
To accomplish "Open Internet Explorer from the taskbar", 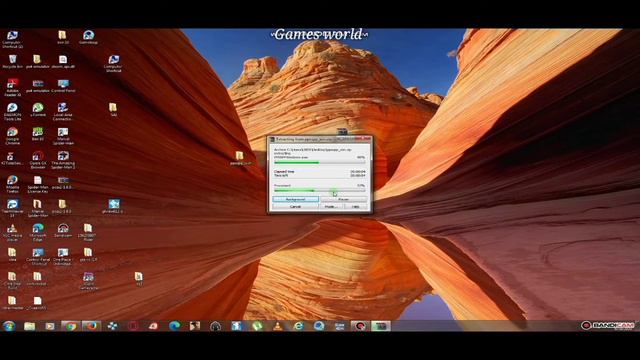I will click(299, 326).
